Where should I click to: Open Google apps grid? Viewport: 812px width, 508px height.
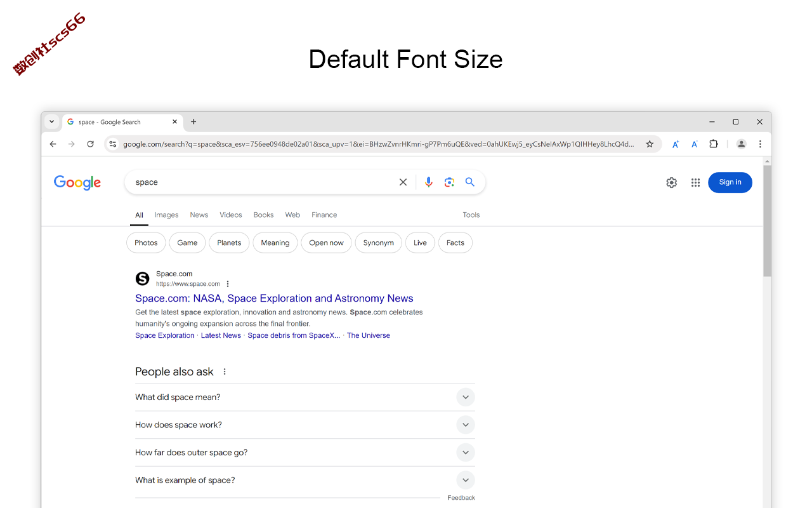(x=696, y=183)
